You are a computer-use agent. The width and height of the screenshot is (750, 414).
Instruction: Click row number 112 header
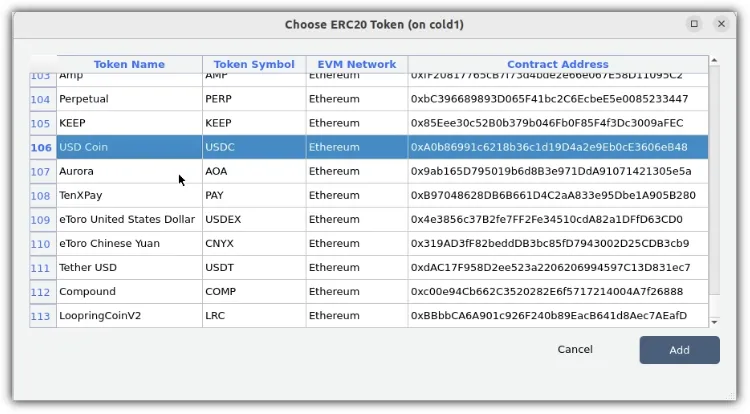(43, 292)
